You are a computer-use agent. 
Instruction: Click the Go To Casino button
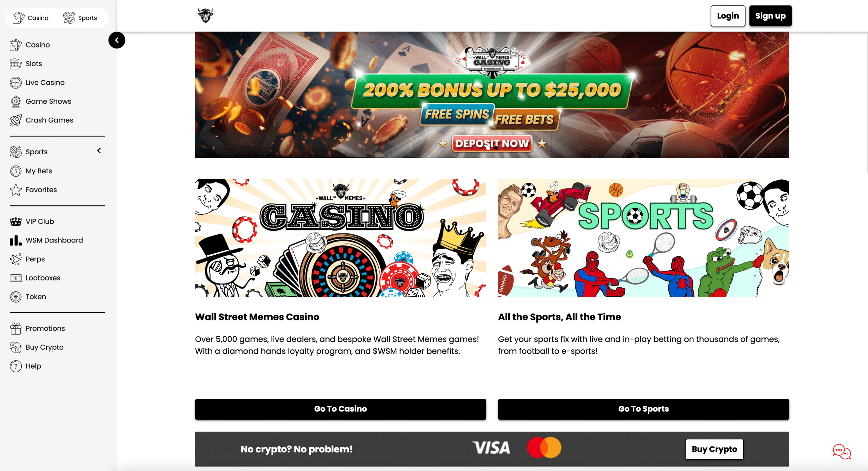point(340,409)
